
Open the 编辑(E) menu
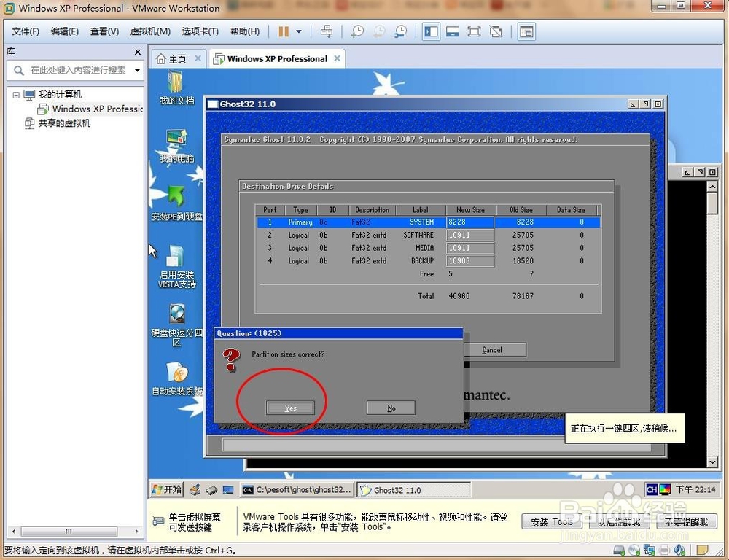[x=65, y=31]
